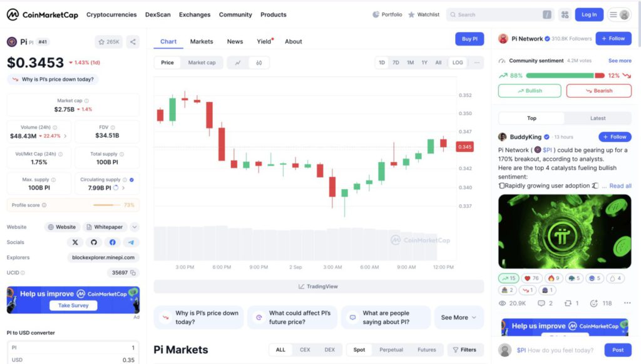
Task: Repost BuddyKing's post
Action: tap(568, 303)
